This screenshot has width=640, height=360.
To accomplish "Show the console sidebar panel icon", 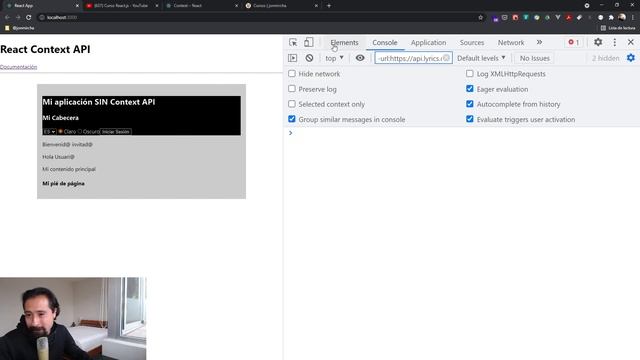I will 293,58.
